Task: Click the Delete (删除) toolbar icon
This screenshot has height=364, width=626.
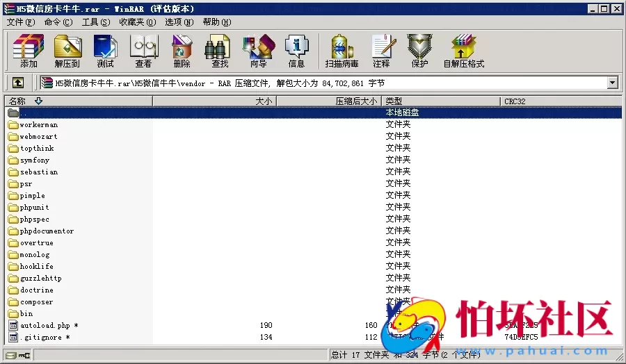Action: [x=182, y=51]
